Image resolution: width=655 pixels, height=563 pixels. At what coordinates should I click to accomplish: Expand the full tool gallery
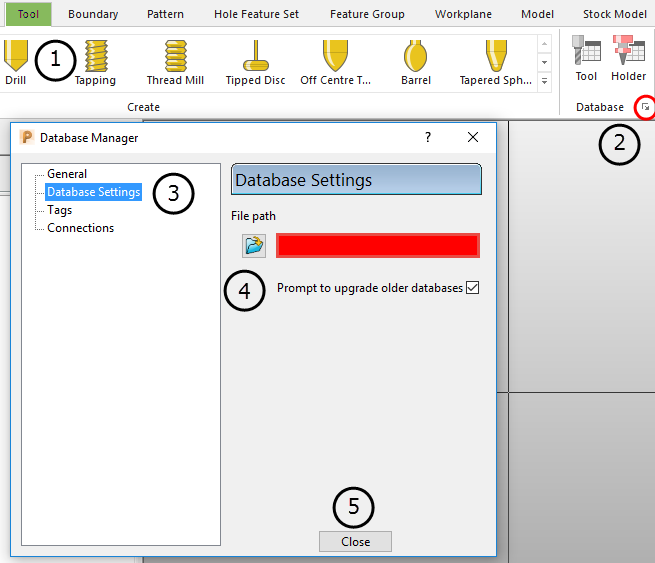click(544, 81)
